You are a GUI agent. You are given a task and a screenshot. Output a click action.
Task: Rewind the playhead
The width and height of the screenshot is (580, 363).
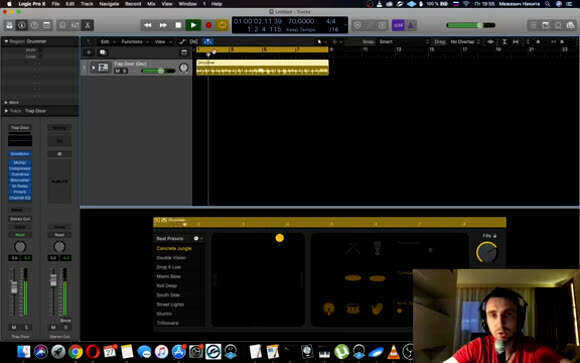148,25
